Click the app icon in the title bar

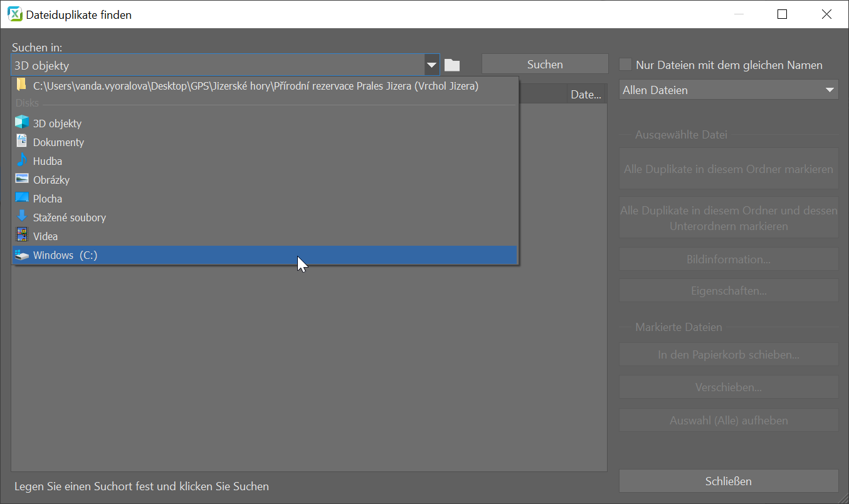[x=14, y=14]
